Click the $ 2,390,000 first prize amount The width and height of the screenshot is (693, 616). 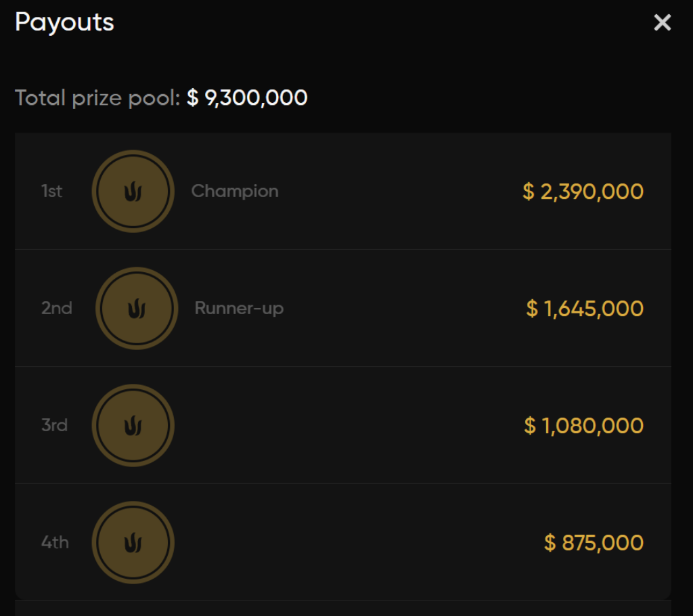tap(583, 192)
